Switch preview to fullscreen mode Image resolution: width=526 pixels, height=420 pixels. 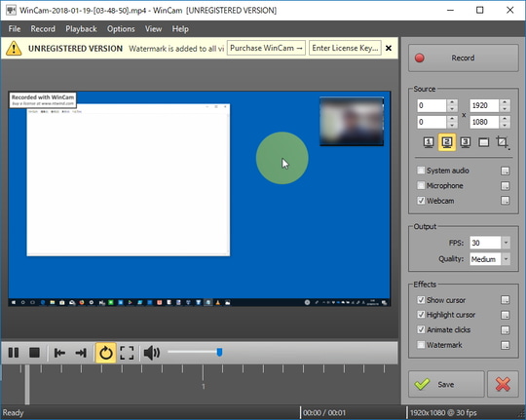click(127, 353)
